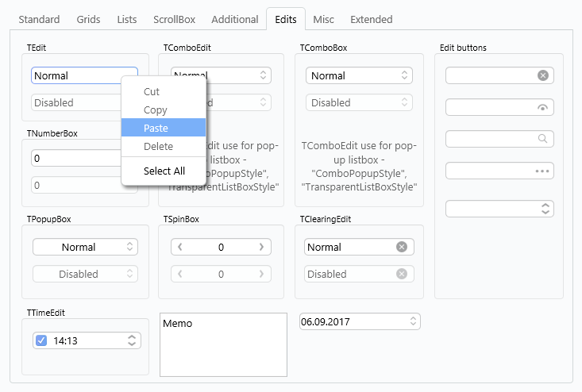Open the Normal TComboEdit dropdown arrows
Screen dimensions: 582x392
(263, 75)
